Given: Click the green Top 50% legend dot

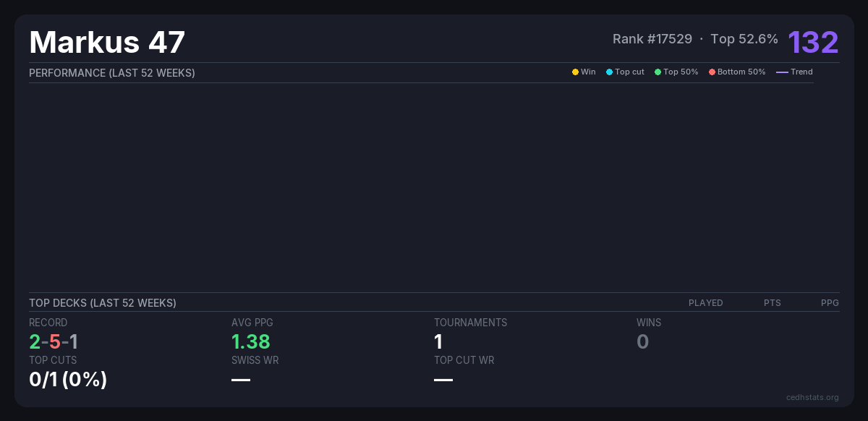Looking at the screenshot, I should (658, 72).
